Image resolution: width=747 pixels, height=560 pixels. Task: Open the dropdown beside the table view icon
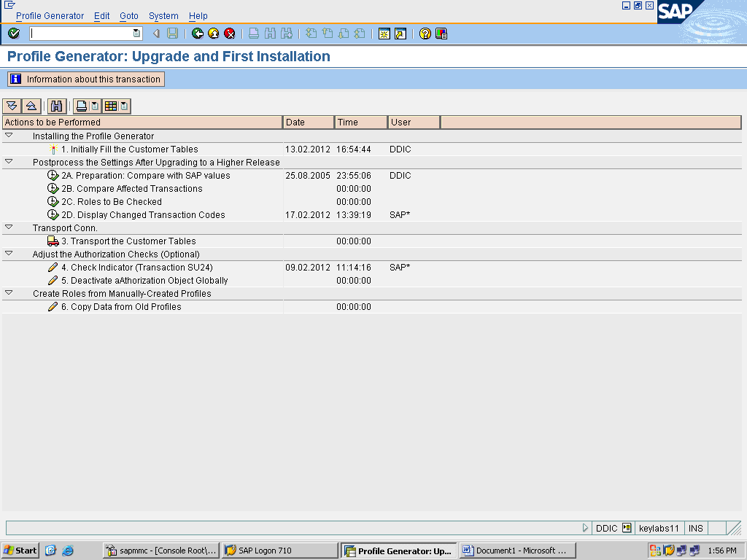(123, 106)
